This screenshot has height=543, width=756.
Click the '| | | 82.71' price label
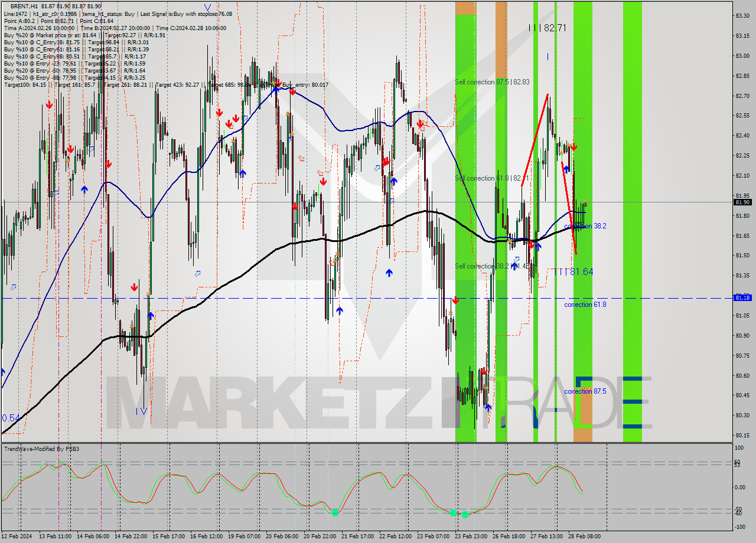[548, 28]
